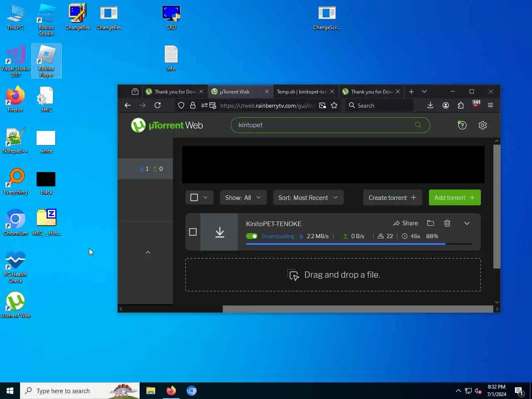Click the search magnifier in kintopet field
Image resolution: width=532 pixels, height=399 pixels.
click(418, 125)
